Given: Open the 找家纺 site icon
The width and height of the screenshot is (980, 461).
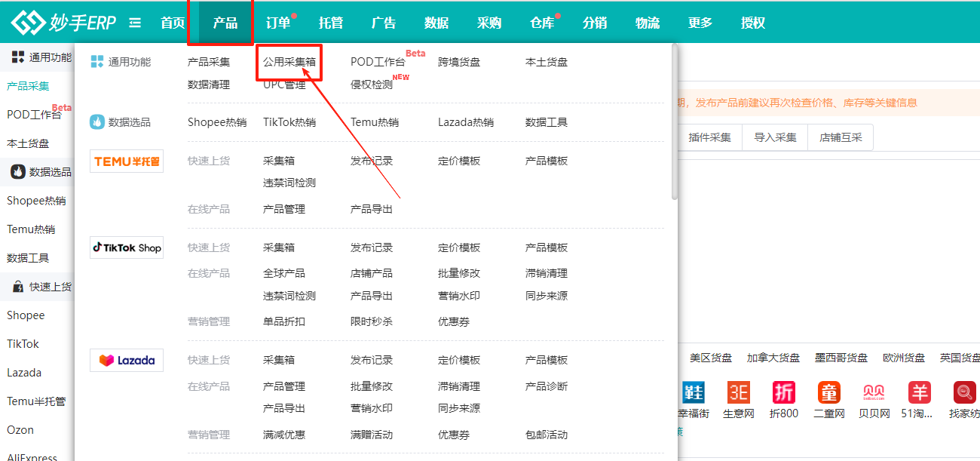Looking at the screenshot, I should pyautogui.click(x=964, y=392).
